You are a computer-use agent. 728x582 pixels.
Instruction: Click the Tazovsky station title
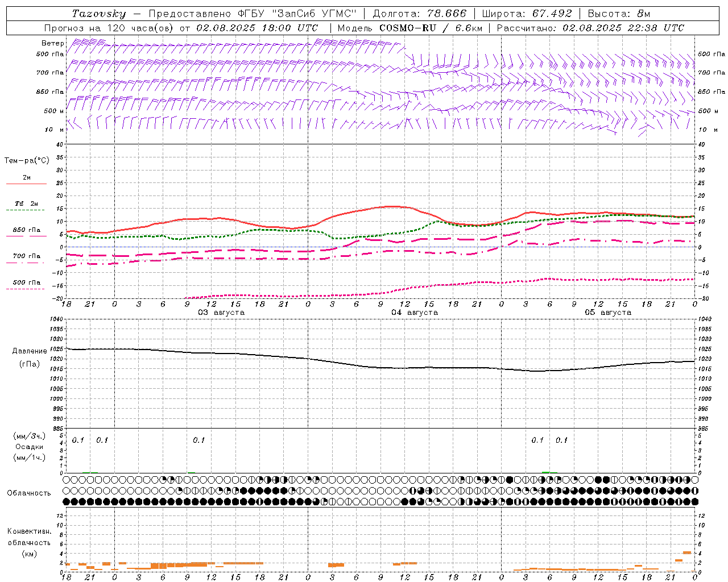pyautogui.click(x=99, y=14)
